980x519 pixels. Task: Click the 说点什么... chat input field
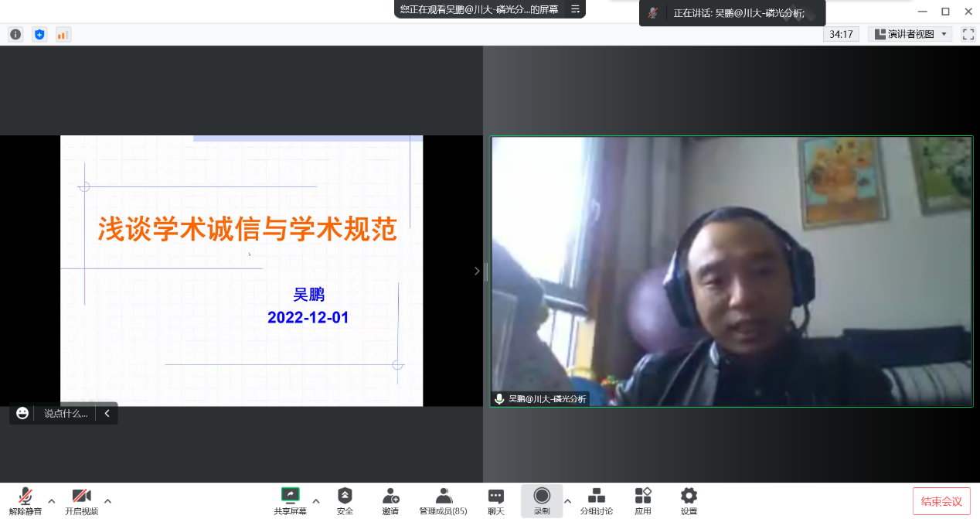click(66, 414)
